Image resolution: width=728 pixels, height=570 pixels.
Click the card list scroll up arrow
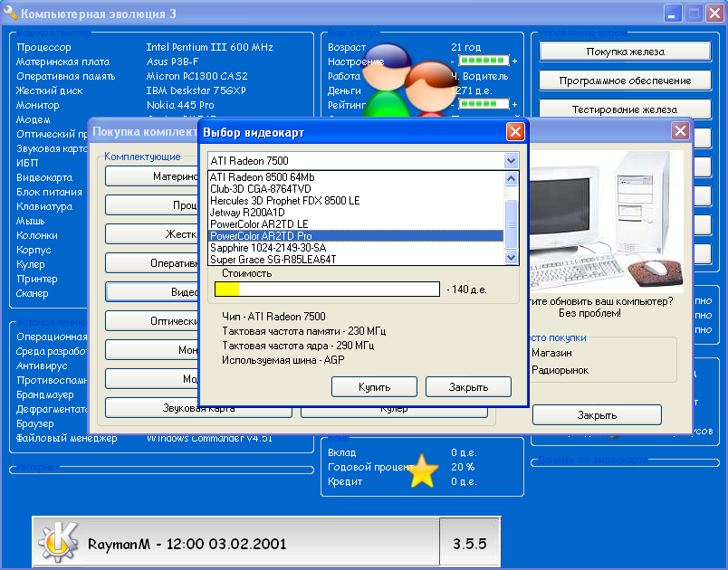[511, 178]
